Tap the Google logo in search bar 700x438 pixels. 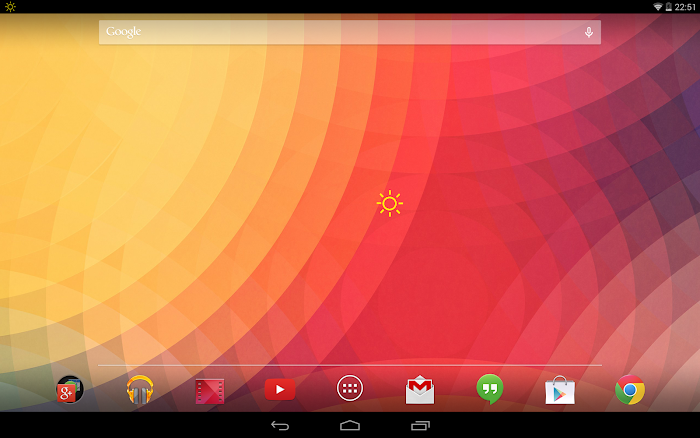124,32
